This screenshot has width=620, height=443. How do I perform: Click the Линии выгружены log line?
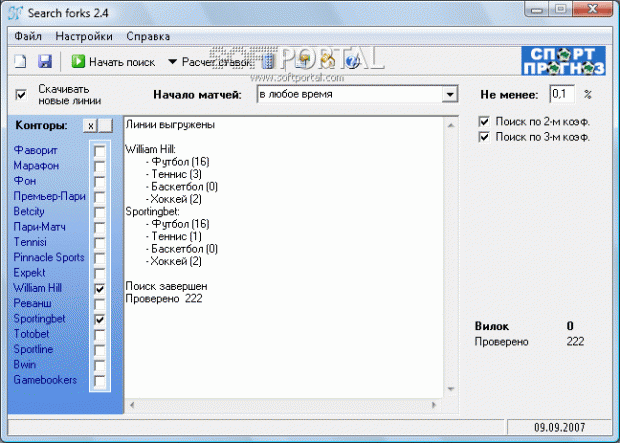point(170,125)
